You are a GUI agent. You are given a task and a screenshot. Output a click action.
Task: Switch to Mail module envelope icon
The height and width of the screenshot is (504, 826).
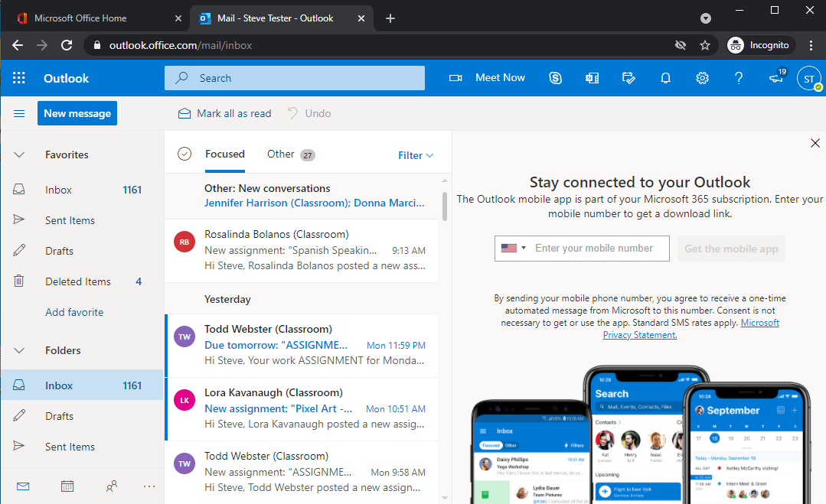click(x=23, y=486)
